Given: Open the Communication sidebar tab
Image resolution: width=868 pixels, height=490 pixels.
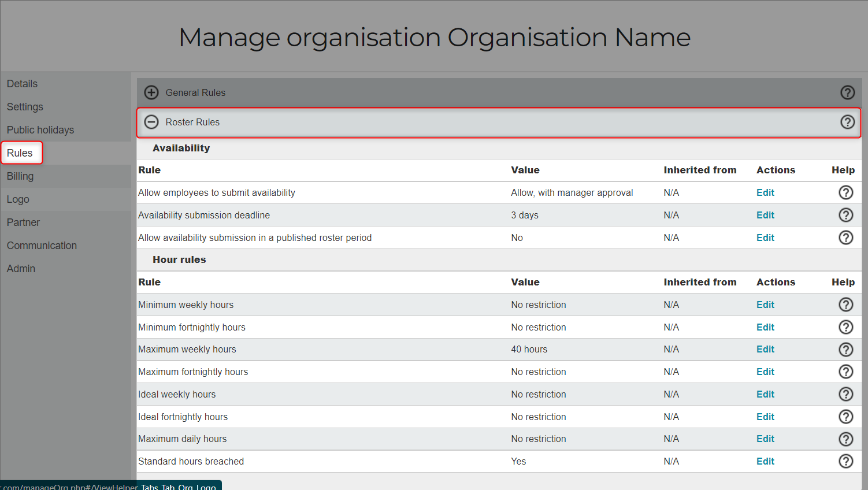Looking at the screenshot, I should point(42,246).
